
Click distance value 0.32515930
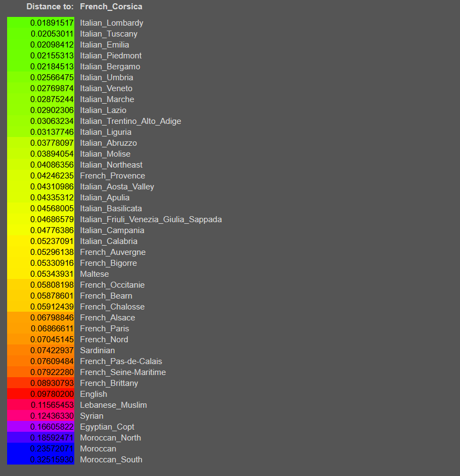[52, 460]
